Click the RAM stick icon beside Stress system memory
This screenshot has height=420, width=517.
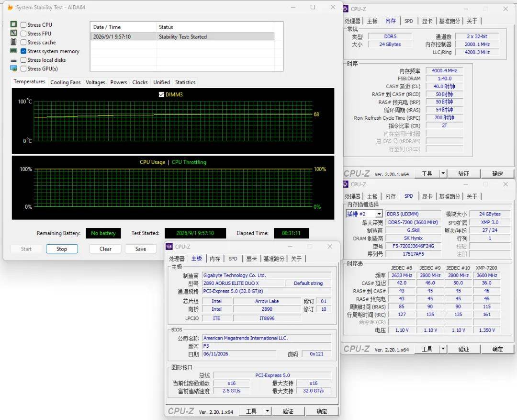click(x=13, y=51)
